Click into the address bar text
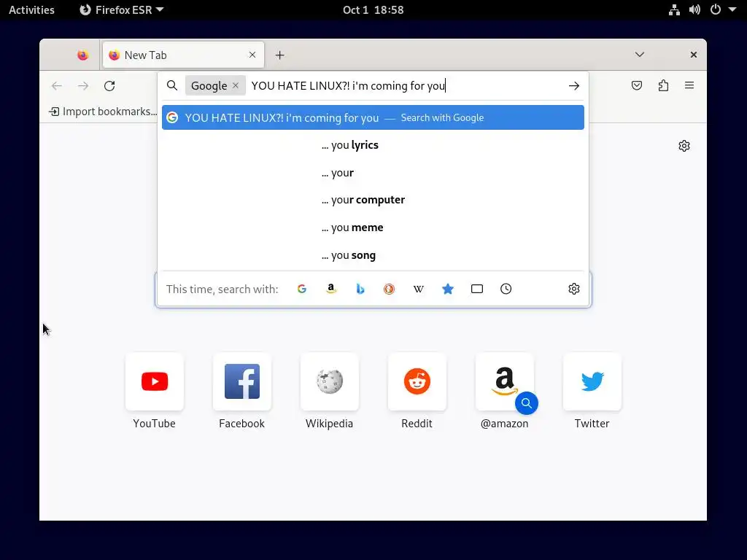The image size is (747, 560). [x=348, y=86]
